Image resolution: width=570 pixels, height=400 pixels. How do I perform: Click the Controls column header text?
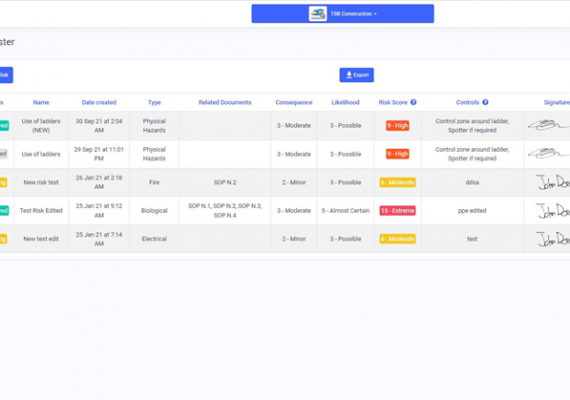(x=467, y=103)
